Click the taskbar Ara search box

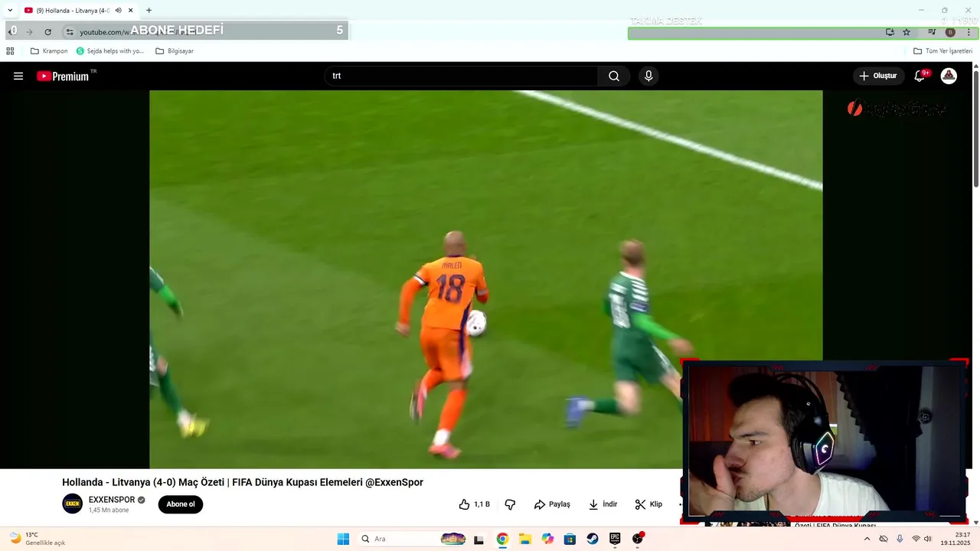412,539
